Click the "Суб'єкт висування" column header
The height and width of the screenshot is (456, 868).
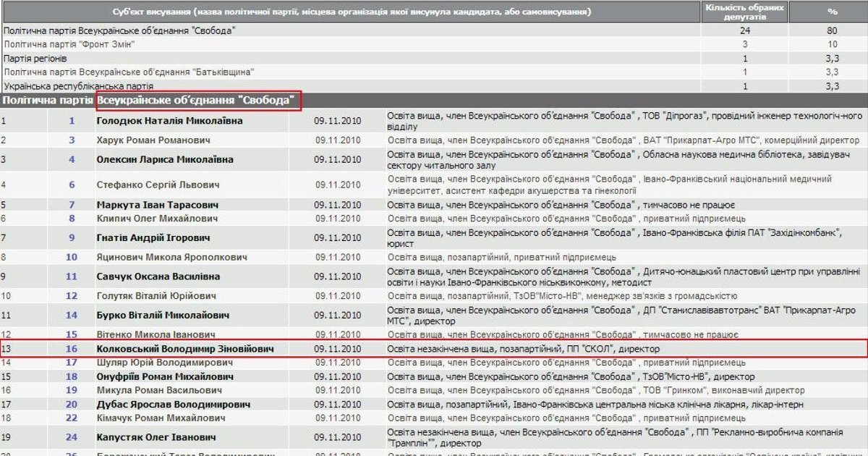pyautogui.click(x=352, y=12)
